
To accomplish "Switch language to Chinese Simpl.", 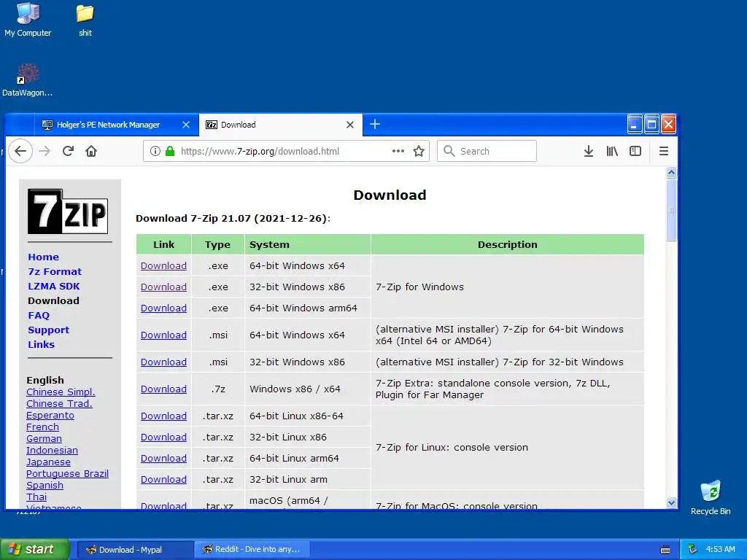I will click(x=61, y=392).
